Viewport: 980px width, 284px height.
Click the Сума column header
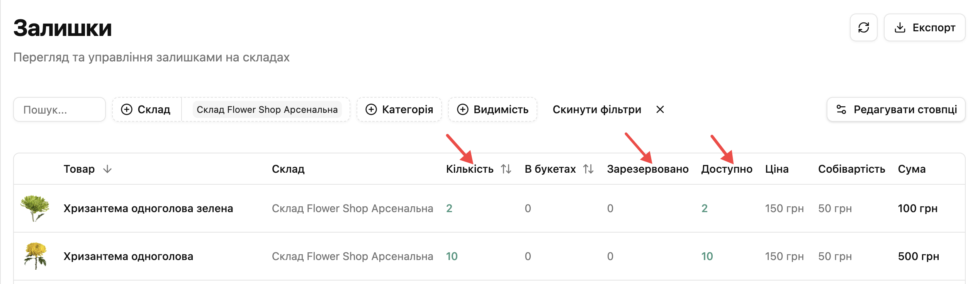point(912,169)
